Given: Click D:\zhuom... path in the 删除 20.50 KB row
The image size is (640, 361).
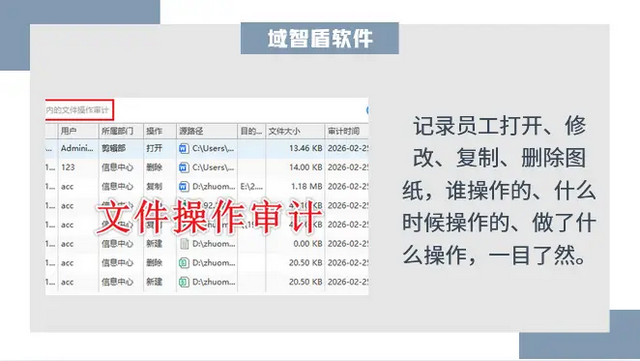Looking at the screenshot, I should pyautogui.click(x=214, y=263).
